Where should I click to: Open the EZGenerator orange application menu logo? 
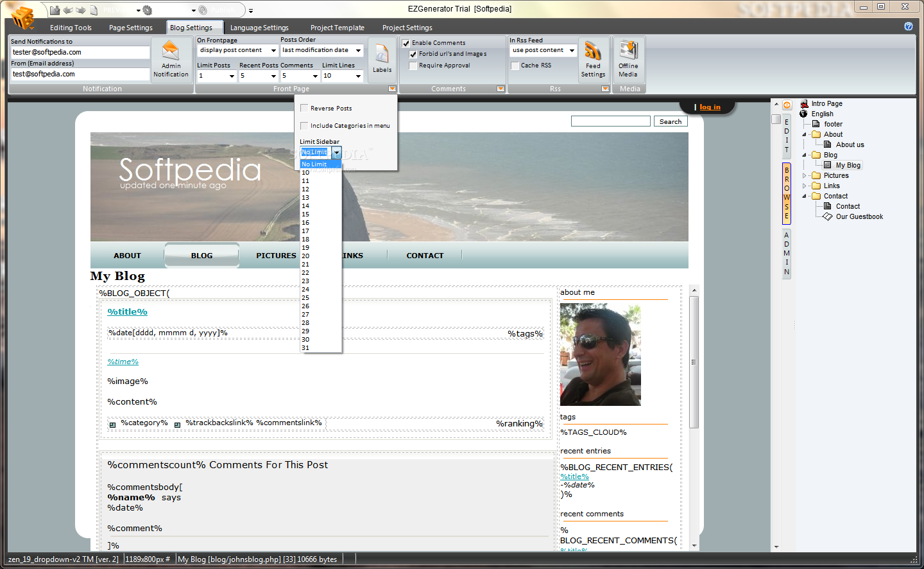click(x=22, y=17)
